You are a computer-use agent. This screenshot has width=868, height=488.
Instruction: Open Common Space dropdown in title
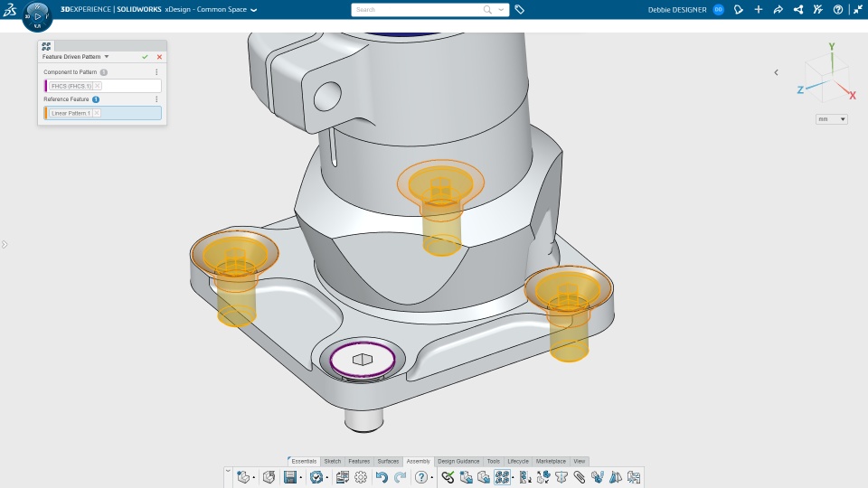(253, 10)
